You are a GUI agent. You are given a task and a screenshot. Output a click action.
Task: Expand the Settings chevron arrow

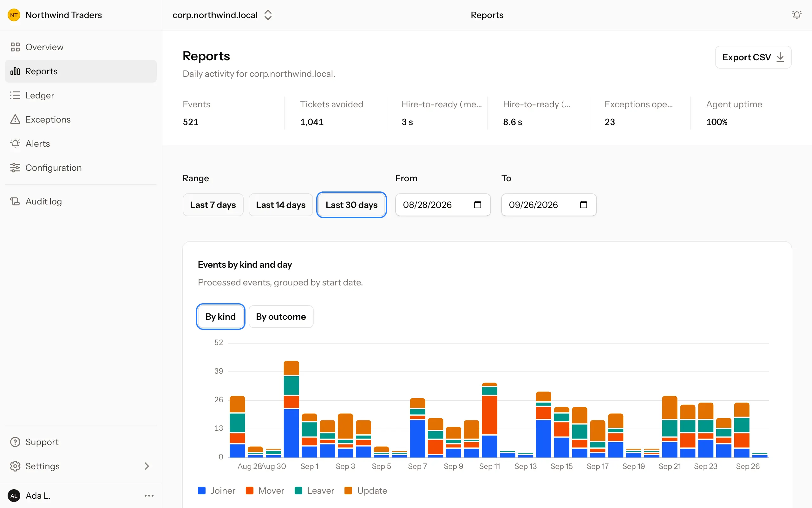pos(147,466)
